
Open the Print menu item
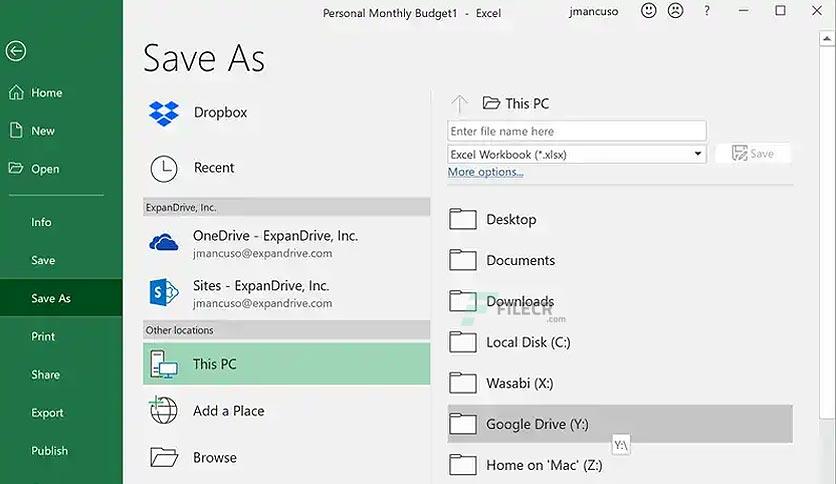(x=43, y=336)
